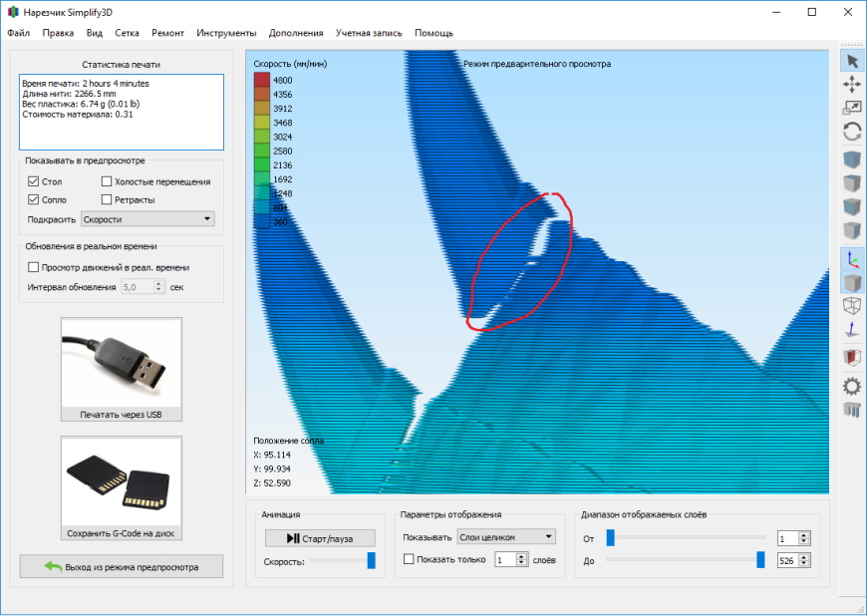This screenshot has width=867, height=616.
Task: Open the Правка menu
Action: pyautogui.click(x=58, y=33)
